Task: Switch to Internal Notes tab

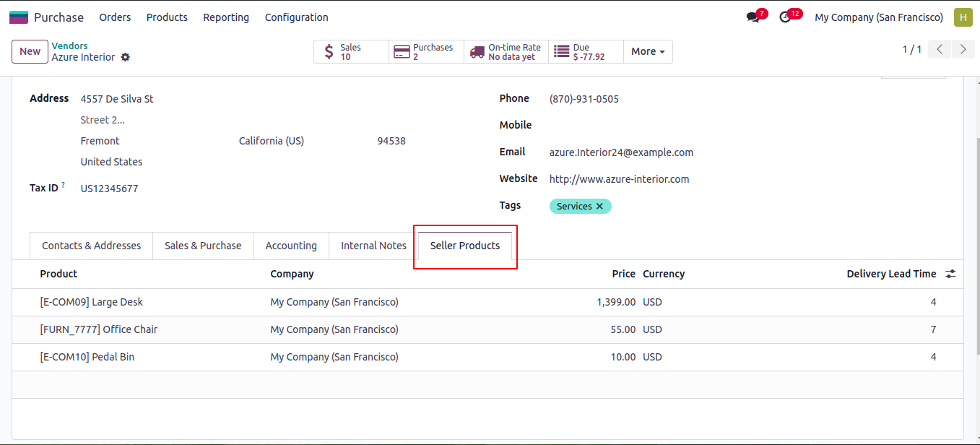Action: pos(373,246)
